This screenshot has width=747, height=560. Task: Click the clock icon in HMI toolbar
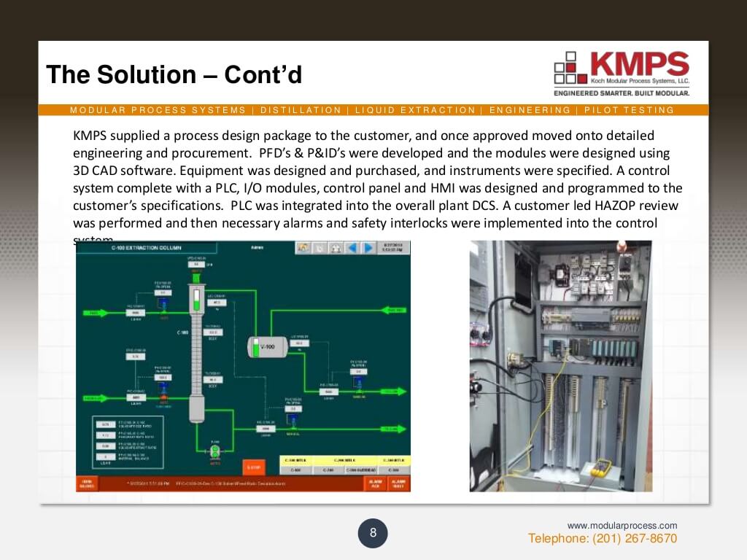pos(320,248)
